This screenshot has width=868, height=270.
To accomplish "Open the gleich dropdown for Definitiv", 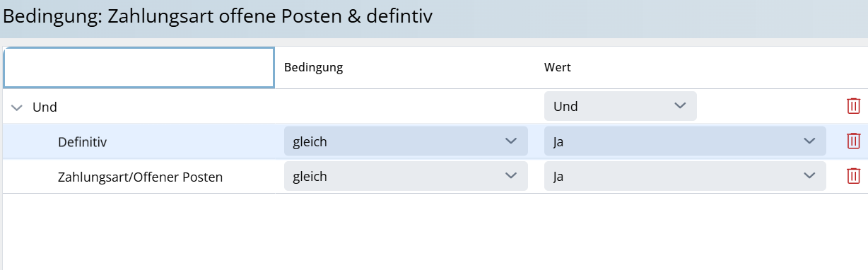I will pos(406,141).
